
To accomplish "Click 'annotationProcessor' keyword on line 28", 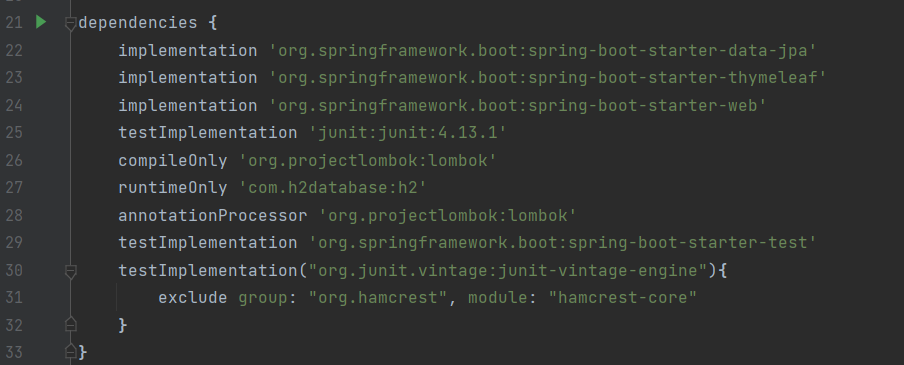I will [x=213, y=216].
